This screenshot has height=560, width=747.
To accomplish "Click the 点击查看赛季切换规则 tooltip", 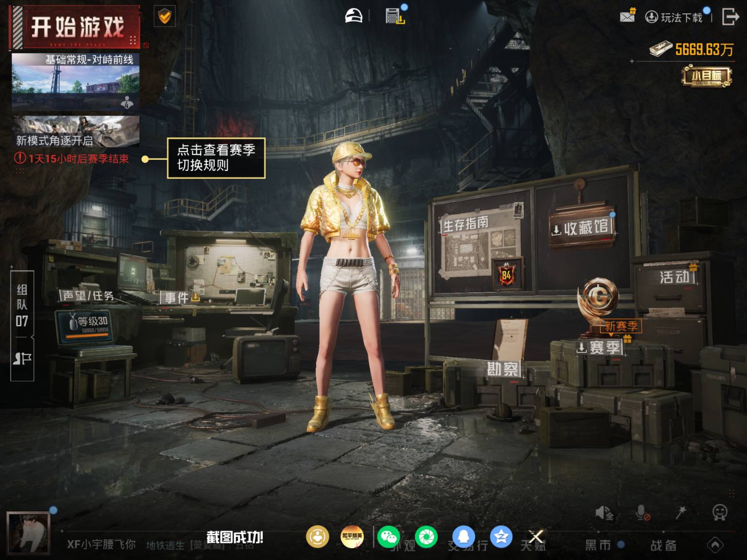I will click(x=216, y=158).
